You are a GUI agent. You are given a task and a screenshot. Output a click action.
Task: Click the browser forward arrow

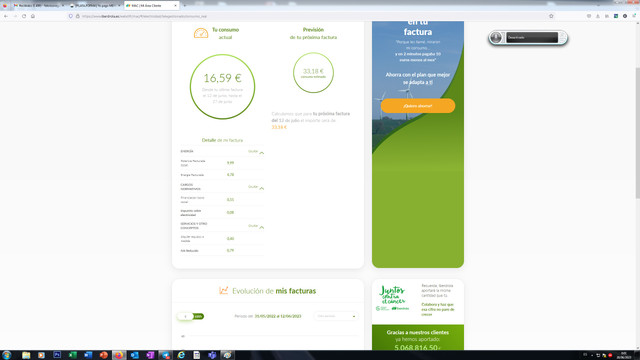click(15, 16)
